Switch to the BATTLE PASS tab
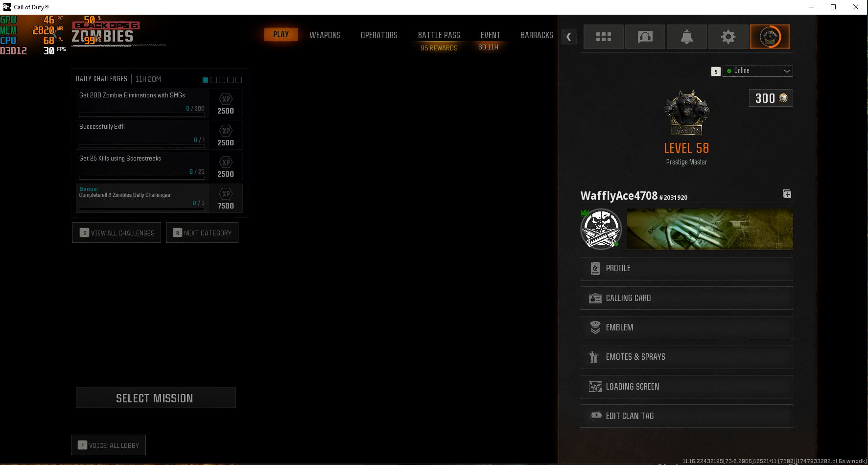 pyautogui.click(x=439, y=35)
